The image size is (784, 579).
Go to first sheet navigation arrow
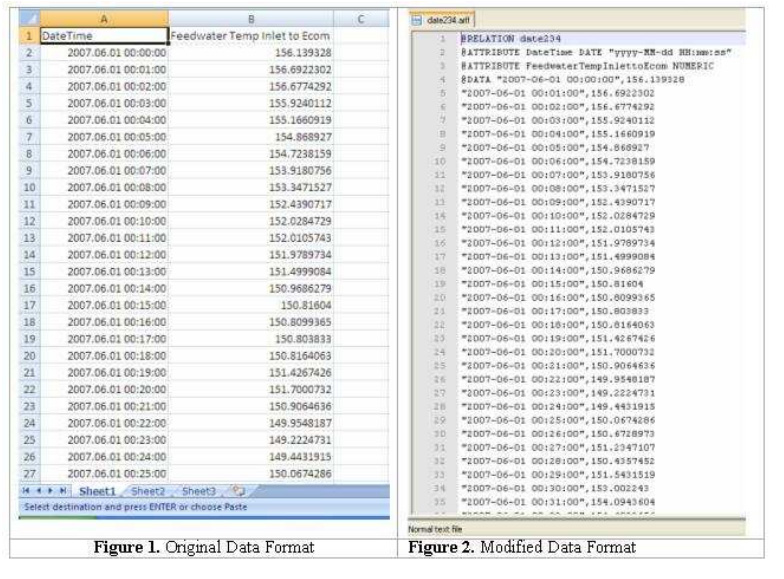25,491
